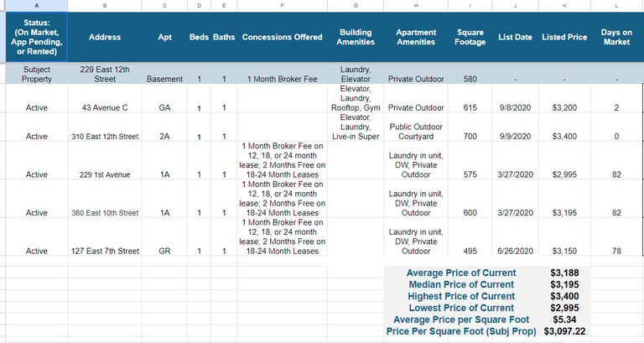
Task: Click the 43 Avenue C address cell
Action: coord(105,99)
